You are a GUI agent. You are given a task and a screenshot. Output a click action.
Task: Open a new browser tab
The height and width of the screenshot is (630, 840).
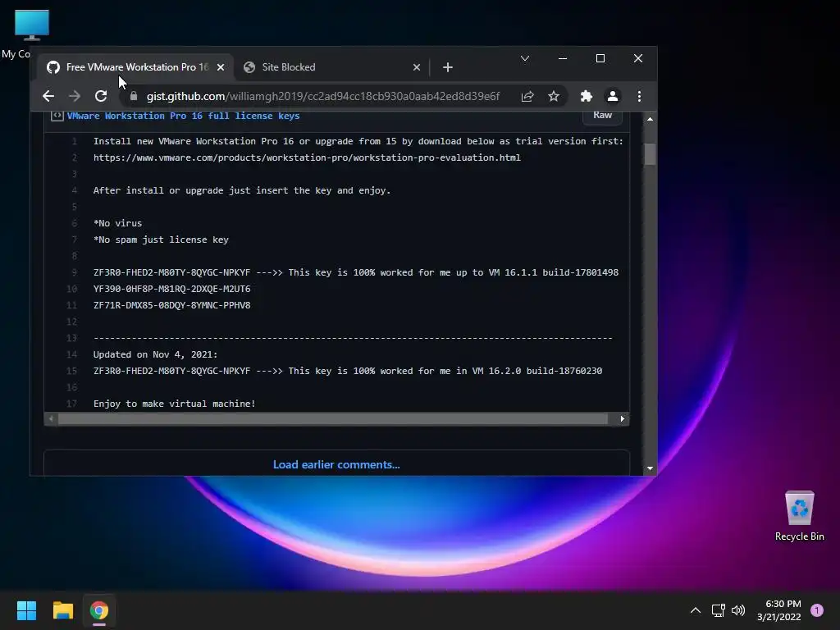point(448,67)
